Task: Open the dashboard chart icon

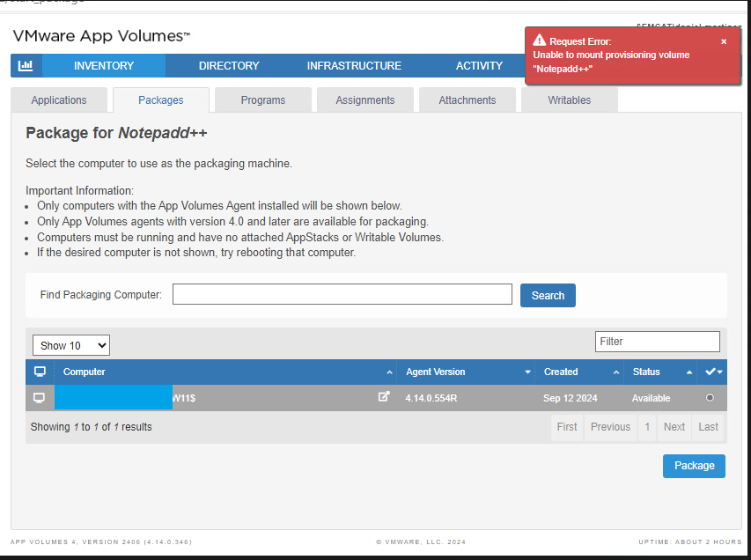Action: tap(26, 66)
